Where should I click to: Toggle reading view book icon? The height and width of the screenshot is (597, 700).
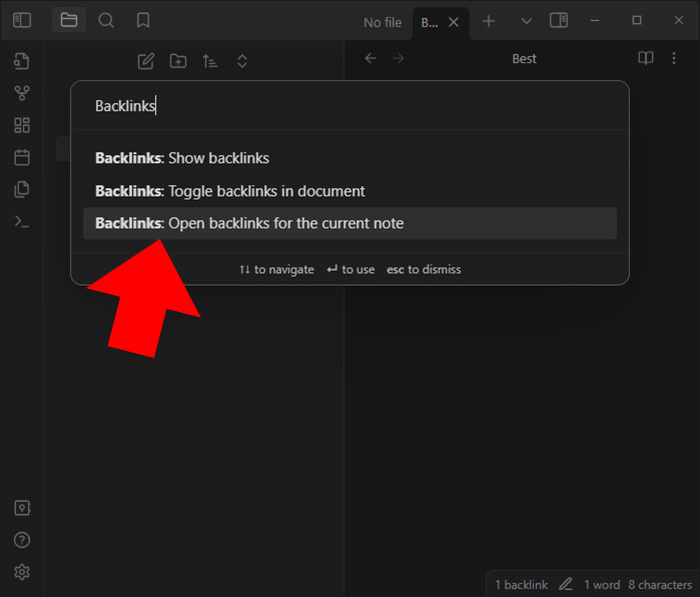coord(646,58)
